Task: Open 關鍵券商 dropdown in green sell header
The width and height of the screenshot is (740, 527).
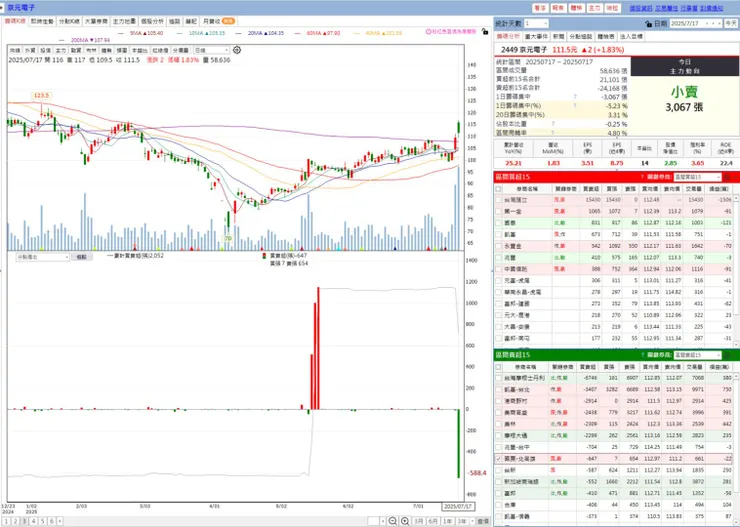Action: point(697,355)
